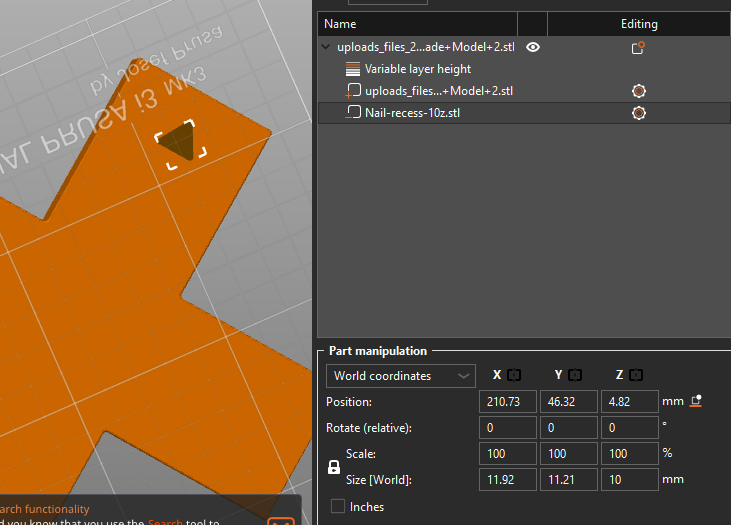Click the X axis mirror icon
Viewport: 731px width, 525px height.
click(x=514, y=375)
